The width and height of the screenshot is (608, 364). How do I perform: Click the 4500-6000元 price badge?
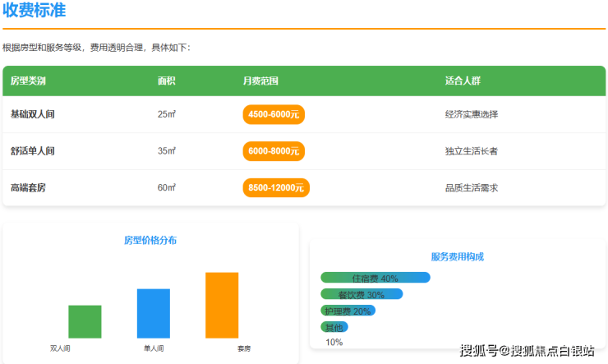[274, 114]
